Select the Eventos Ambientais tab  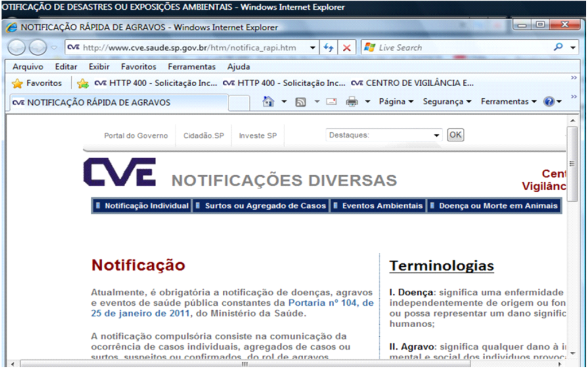tap(378, 206)
